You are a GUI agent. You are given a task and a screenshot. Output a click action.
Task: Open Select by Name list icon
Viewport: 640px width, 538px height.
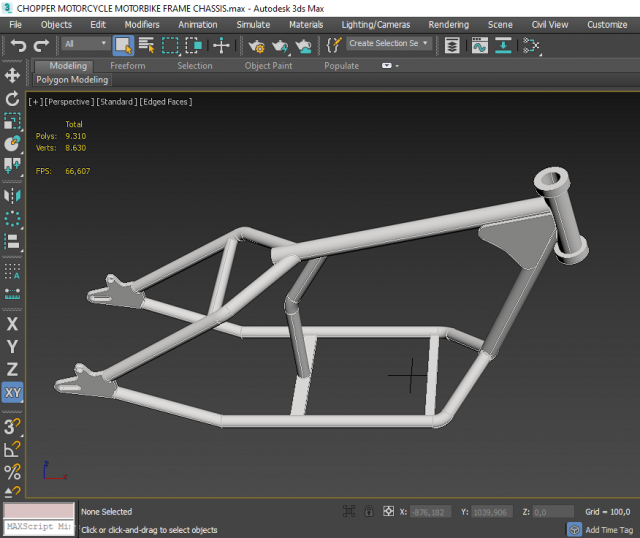coord(146,45)
